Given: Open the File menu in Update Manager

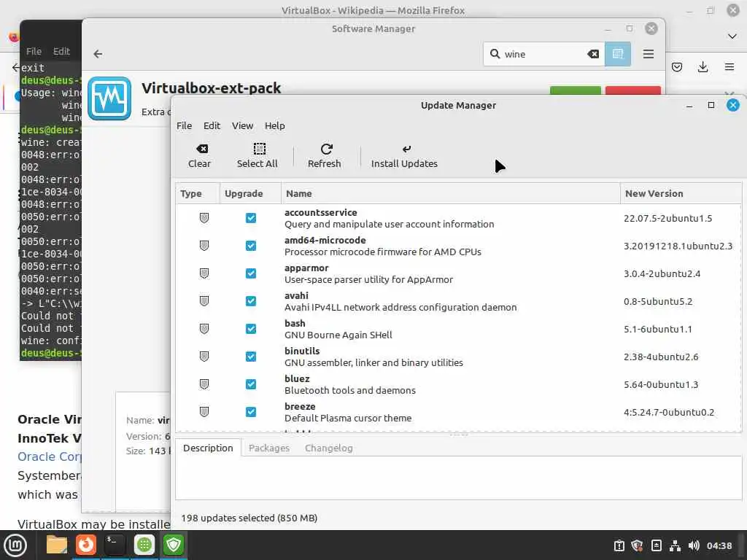Looking at the screenshot, I should pos(185,125).
